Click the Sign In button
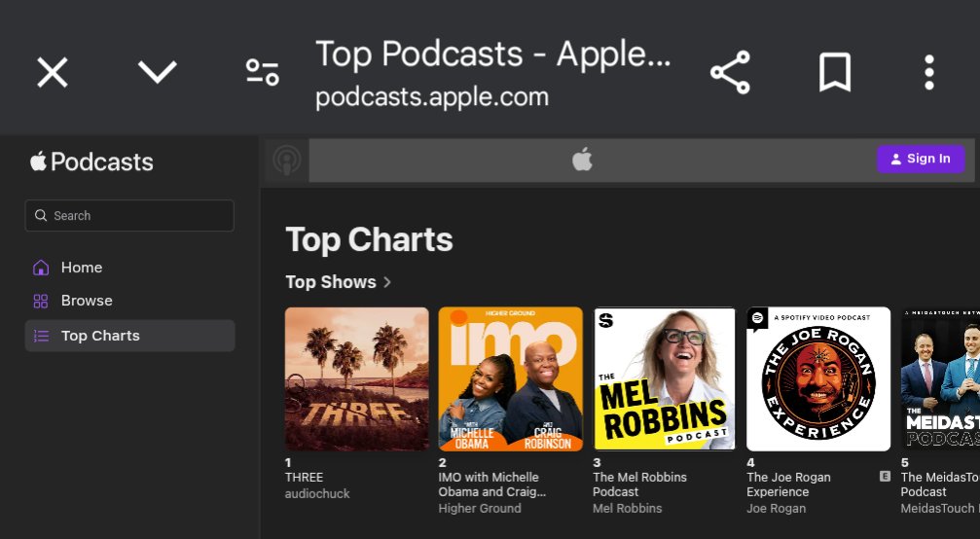980x539 pixels. tap(921, 159)
